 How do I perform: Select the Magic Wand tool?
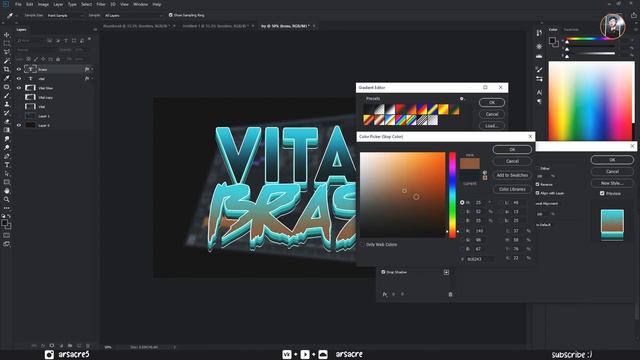pos(7,61)
